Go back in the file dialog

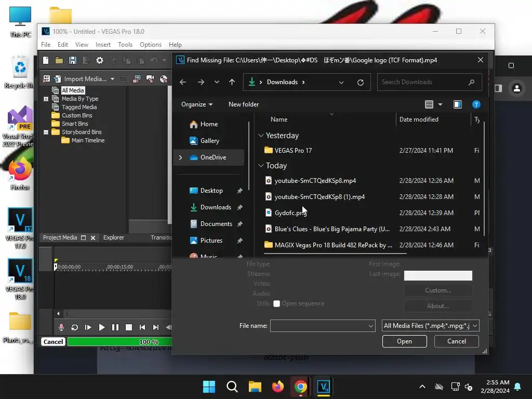pyautogui.click(x=182, y=82)
